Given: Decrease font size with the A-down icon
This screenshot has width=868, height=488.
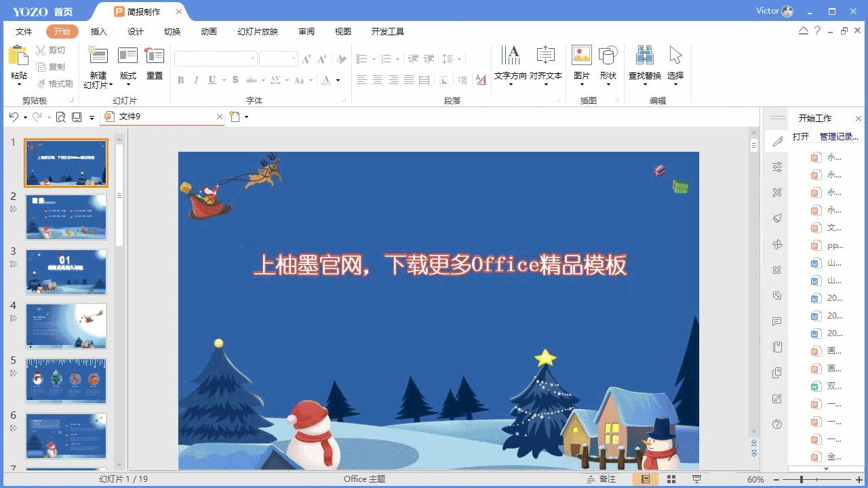Looking at the screenshot, I should (322, 59).
